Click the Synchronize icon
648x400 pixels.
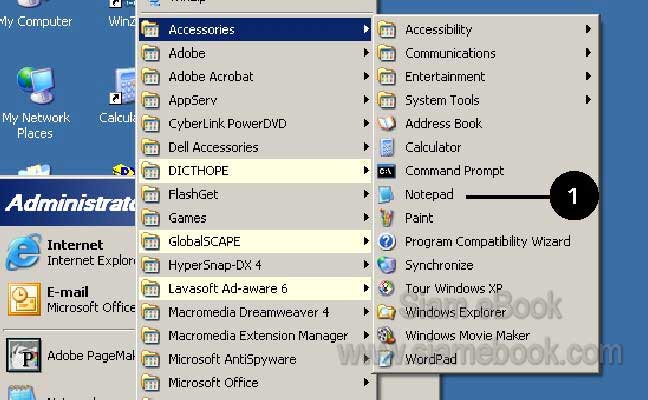pyautogui.click(x=386, y=265)
